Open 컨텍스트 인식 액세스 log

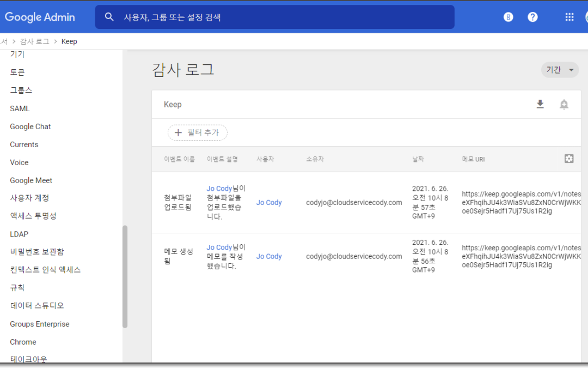[x=45, y=270]
